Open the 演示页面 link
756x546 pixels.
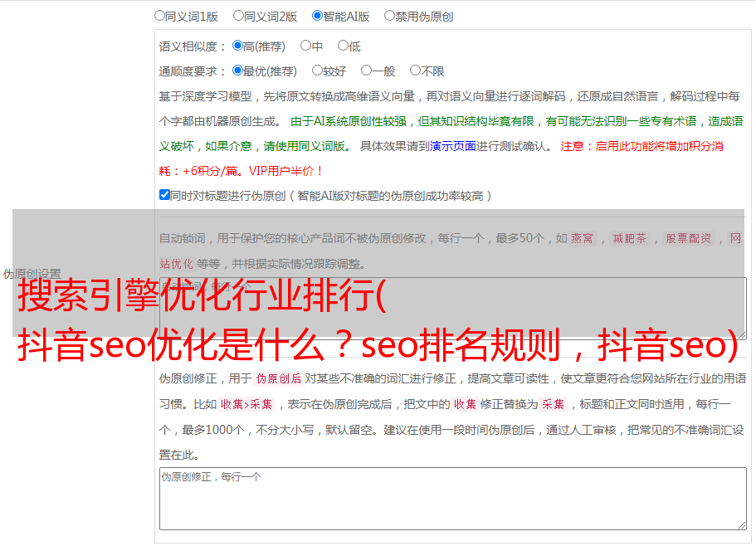(x=453, y=146)
